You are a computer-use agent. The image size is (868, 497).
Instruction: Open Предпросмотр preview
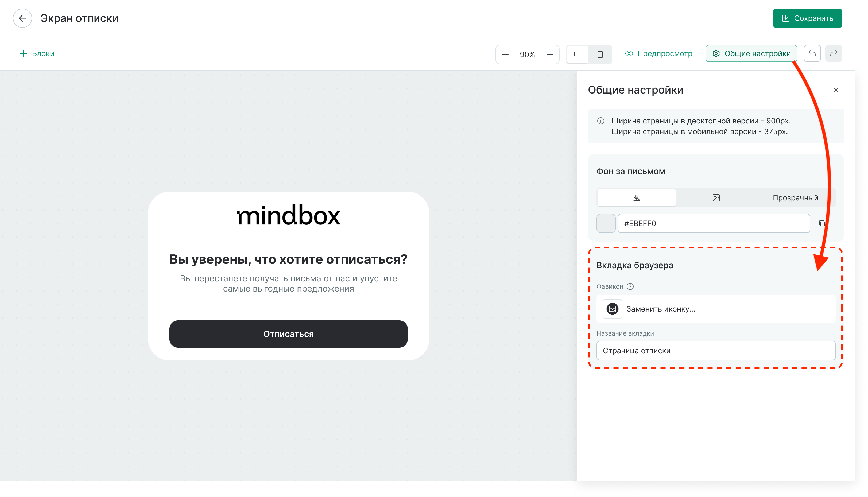click(658, 54)
